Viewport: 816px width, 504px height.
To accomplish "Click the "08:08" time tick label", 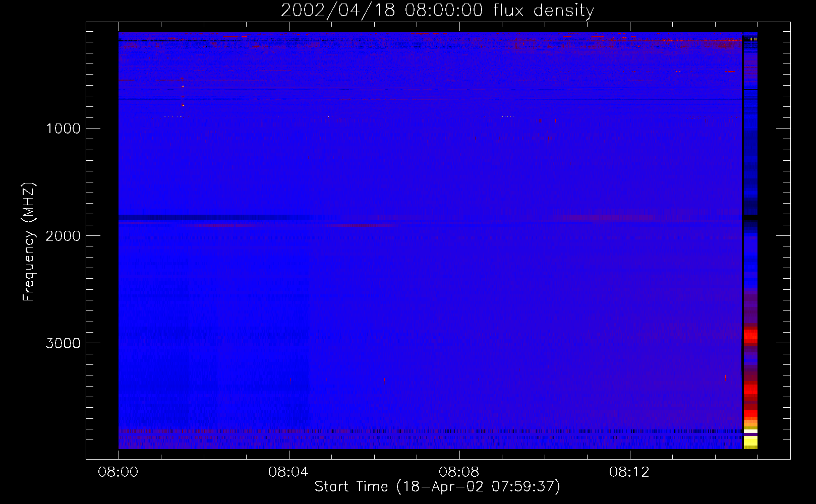I will click(x=459, y=472).
